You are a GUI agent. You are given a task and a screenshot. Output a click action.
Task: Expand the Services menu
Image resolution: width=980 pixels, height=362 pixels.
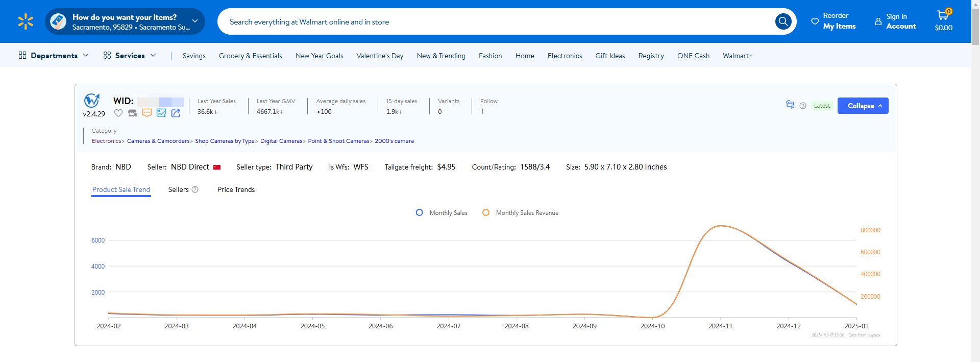coord(153,55)
